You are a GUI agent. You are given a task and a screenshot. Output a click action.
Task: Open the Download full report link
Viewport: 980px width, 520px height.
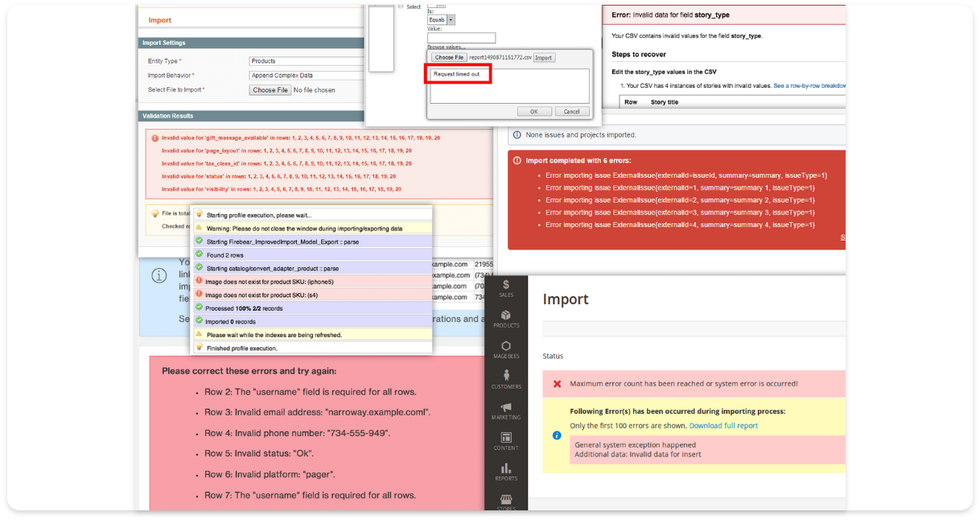click(723, 426)
